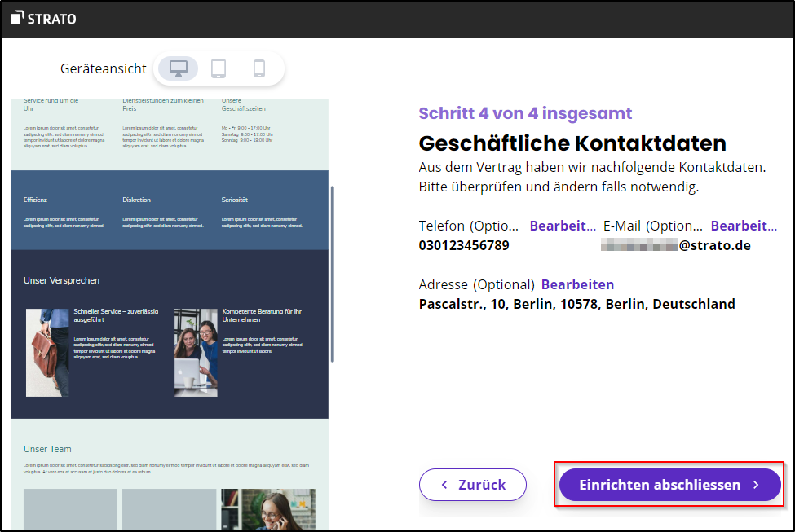Click the two-women consulting photo in preview
Image resolution: width=795 pixels, height=532 pixels.
click(x=194, y=352)
